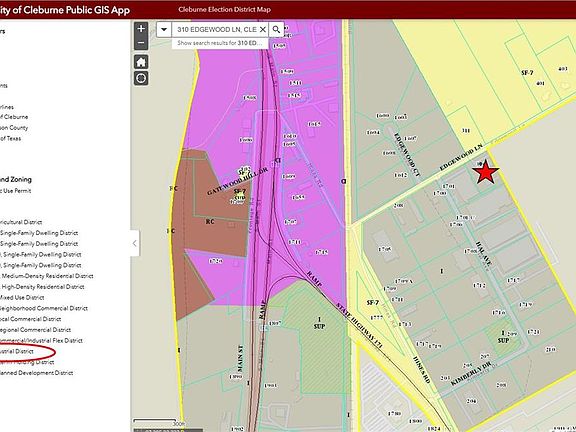Select Local Commercial District legend entry
This screenshot has height=432, width=576.
click(x=30, y=319)
